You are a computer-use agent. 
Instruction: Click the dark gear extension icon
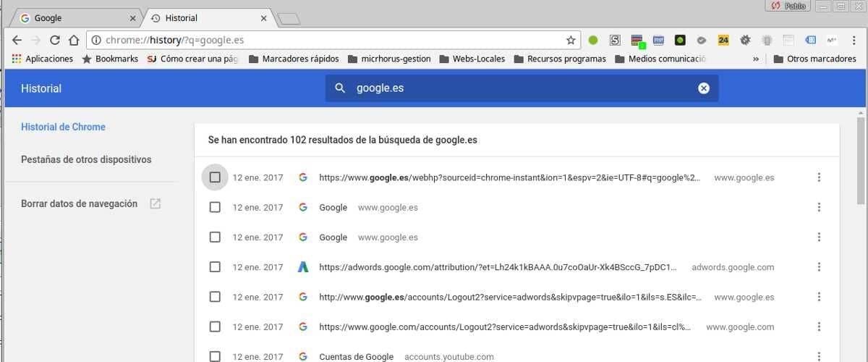[745, 41]
